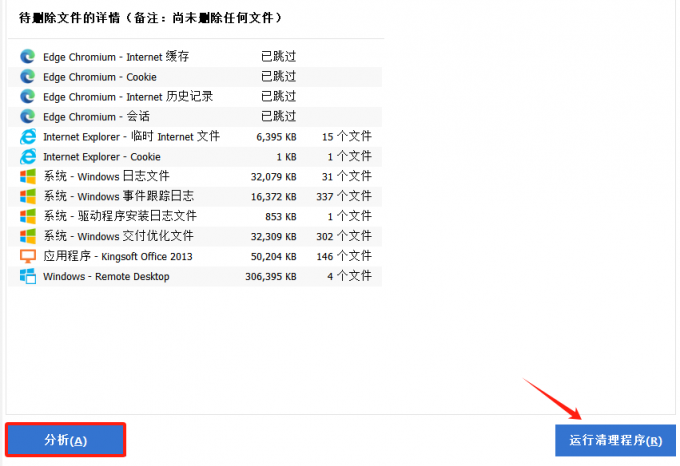Select 系统 - 驱动程序安装日志文件 entry
The width and height of the screenshot is (680, 466).
click(x=195, y=216)
